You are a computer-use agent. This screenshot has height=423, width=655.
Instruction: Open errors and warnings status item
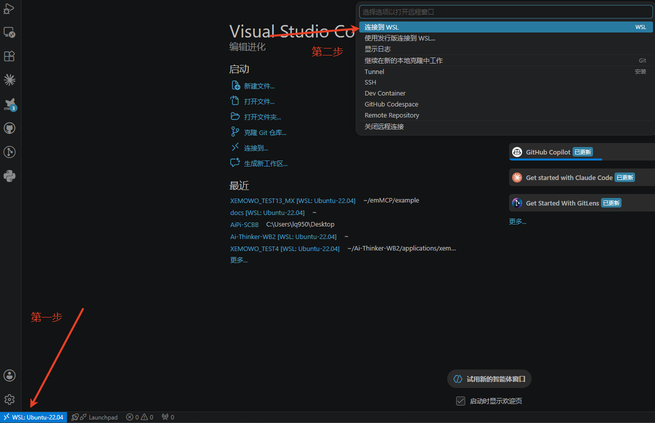[x=140, y=417]
